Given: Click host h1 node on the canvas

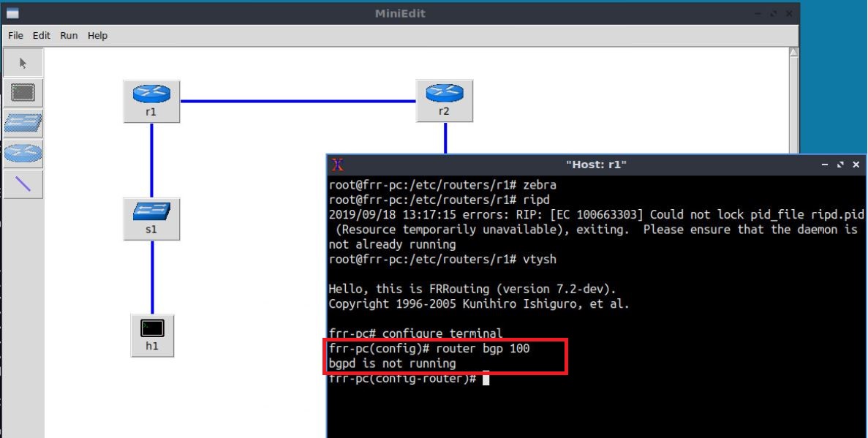Looking at the screenshot, I should click(x=151, y=335).
